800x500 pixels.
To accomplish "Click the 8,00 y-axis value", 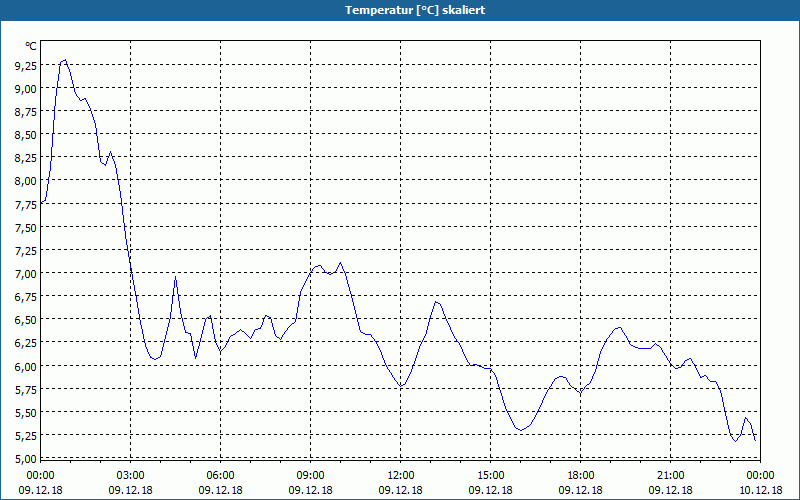I will click(x=26, y=181).
